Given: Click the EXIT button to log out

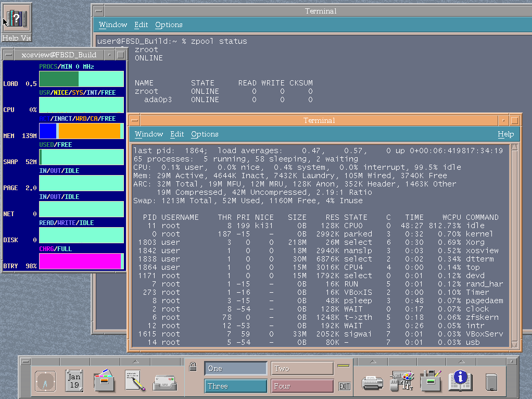Looking at the screenshot, I should pos(344,386).
